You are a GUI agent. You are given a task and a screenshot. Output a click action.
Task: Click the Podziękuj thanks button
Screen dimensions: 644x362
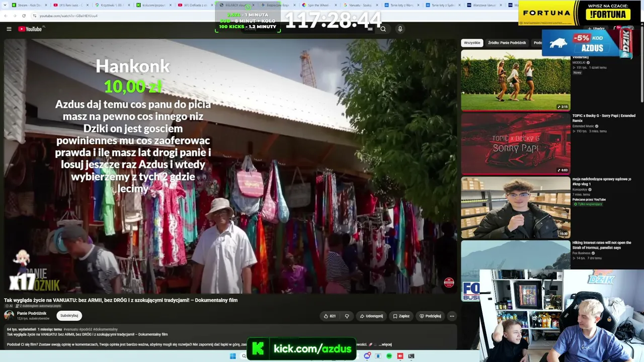tap(431, 316)
